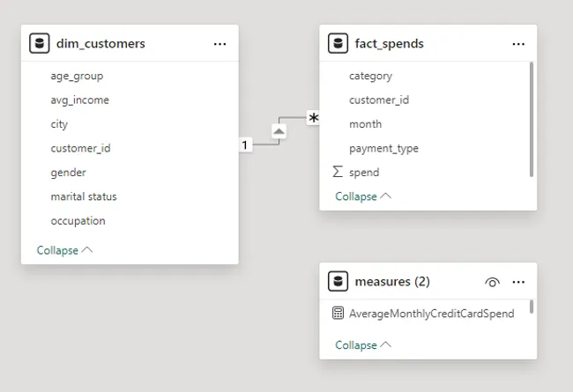This screenshot has width=573, height=392.
Task: Click the sigma icon beside spend field
Action: pyautogui.click(x=338, y=172)
